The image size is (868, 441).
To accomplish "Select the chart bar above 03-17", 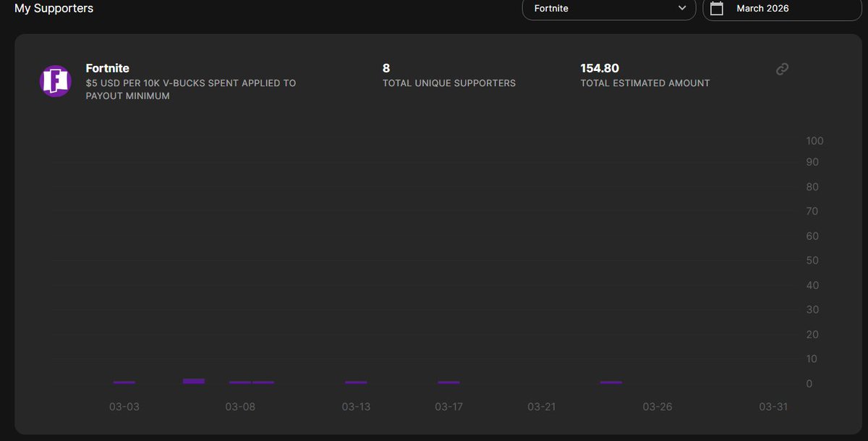I will 448,382.
